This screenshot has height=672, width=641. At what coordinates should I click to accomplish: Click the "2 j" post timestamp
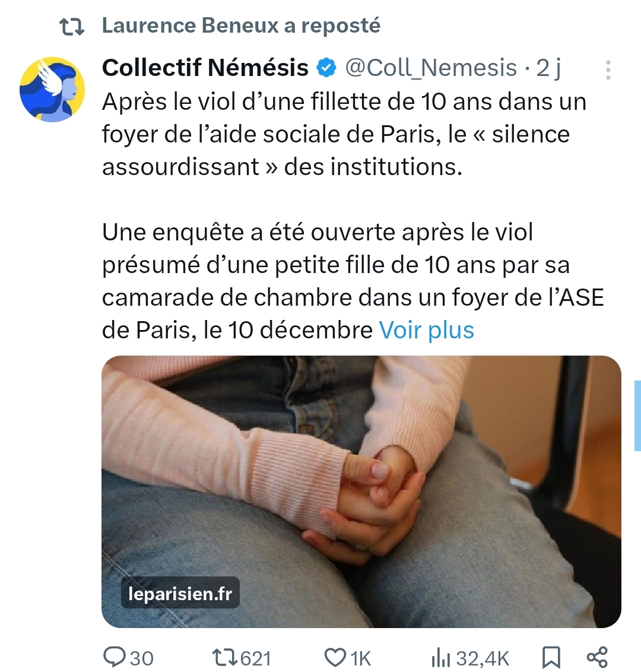point(549,68)
